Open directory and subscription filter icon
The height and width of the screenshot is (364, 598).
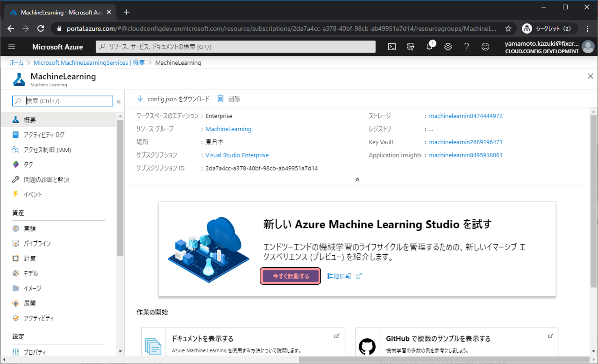[410, 47]
